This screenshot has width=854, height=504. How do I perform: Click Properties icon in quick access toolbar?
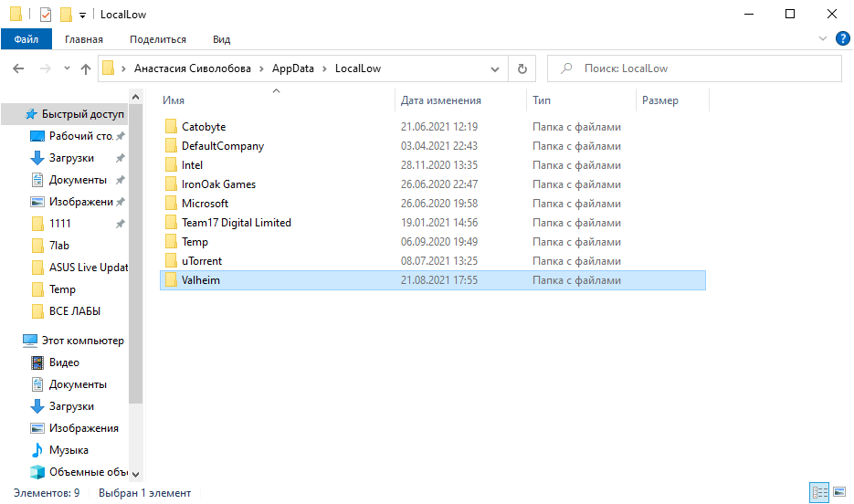coord(46,15)
